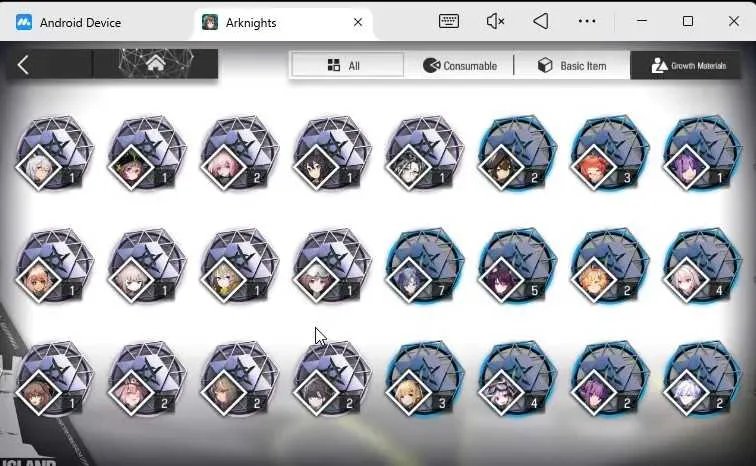The width and height of the screenshot is (756, 466).
Task: Select middle-row token, operator wearing white cap
Action: [x=332, y=266]
